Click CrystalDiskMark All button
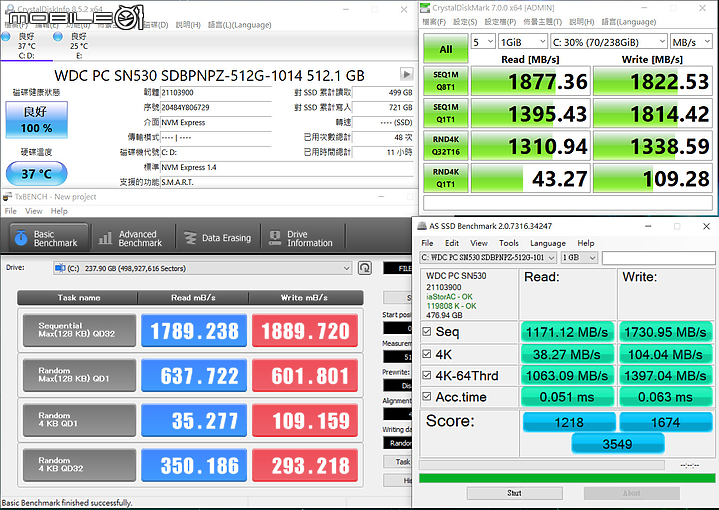 tap(446, 49)
